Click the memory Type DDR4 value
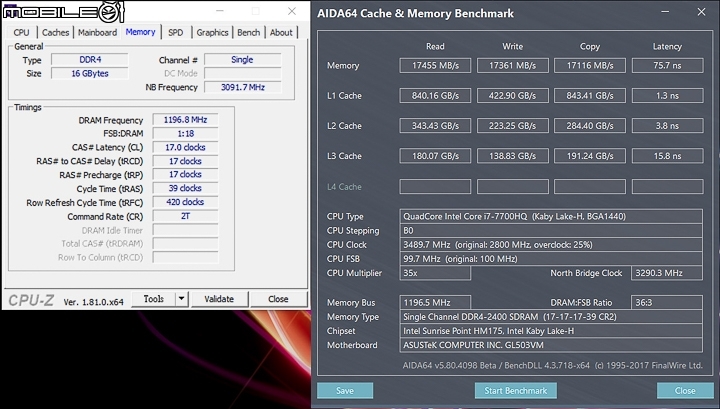Image resolution: width=720 pixels, height=409 pixels. (x=90, y=60)
